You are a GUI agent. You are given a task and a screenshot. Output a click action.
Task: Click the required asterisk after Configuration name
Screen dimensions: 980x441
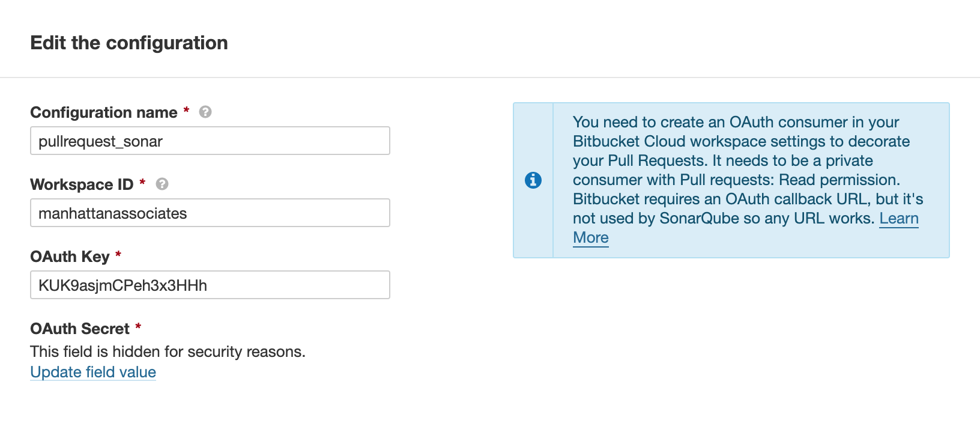(186, 111)
